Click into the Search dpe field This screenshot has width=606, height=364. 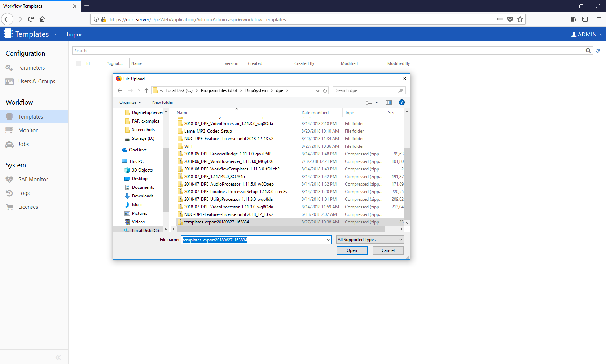pos(366,90)
